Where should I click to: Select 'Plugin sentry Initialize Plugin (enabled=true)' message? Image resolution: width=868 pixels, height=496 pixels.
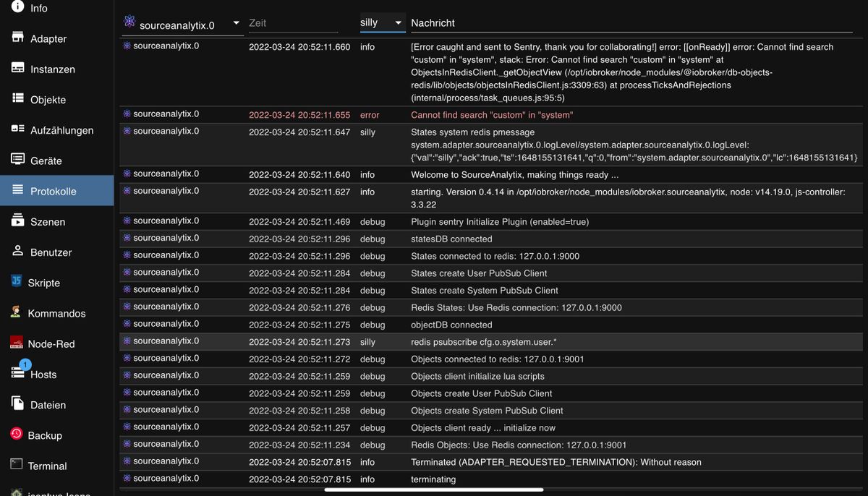500,222
